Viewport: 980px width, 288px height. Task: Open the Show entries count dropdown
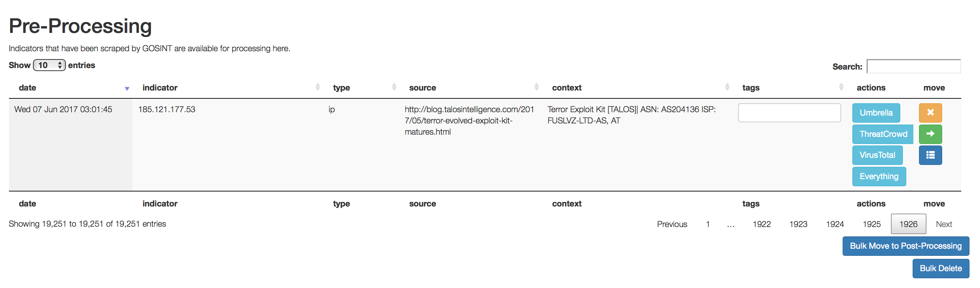pos(49,65)
